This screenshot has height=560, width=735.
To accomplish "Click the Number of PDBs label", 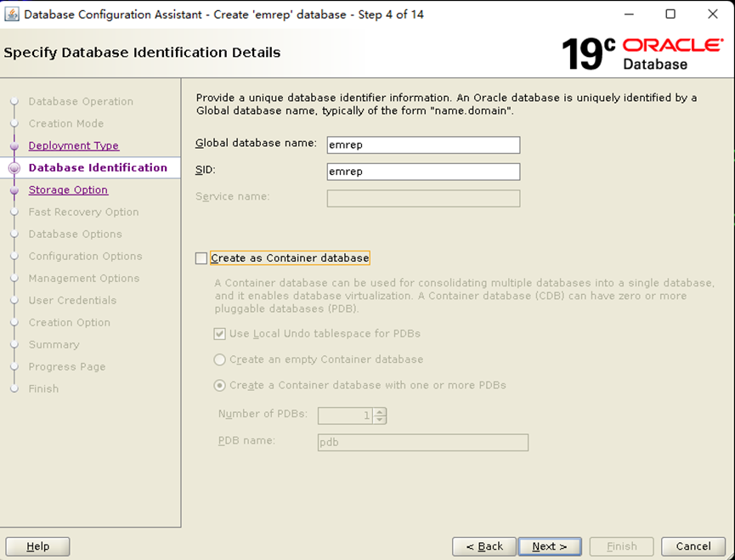I will click(263, 414).
